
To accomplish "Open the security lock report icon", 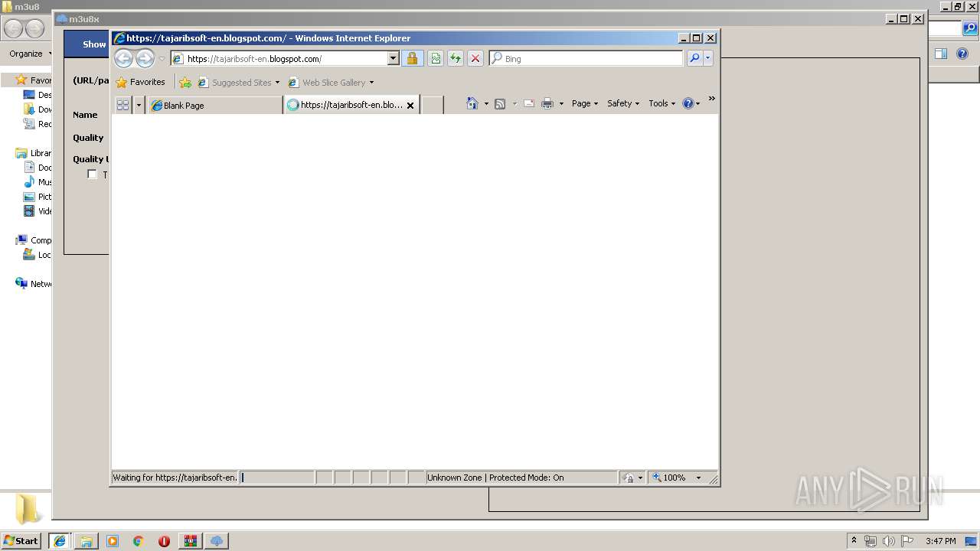I will click(x=412, y=58).
